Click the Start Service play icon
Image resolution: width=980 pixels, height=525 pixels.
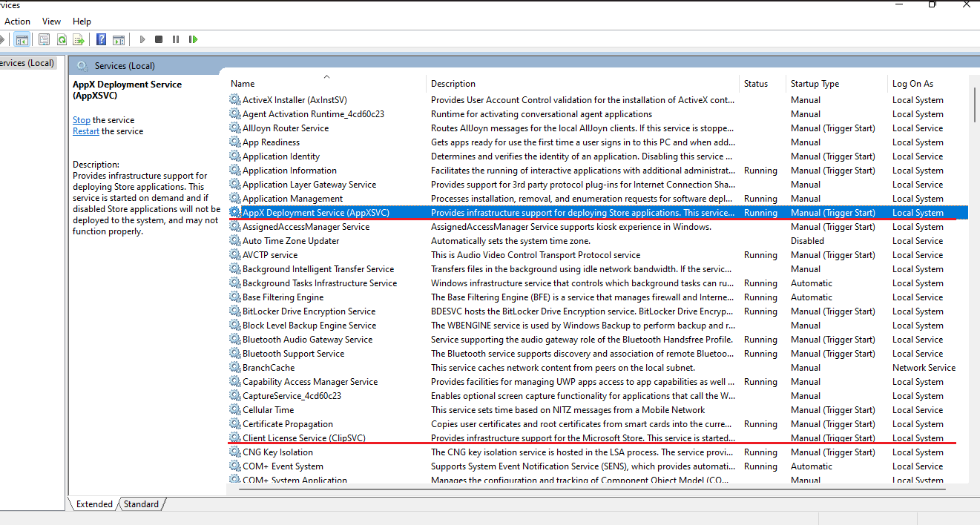142,39
